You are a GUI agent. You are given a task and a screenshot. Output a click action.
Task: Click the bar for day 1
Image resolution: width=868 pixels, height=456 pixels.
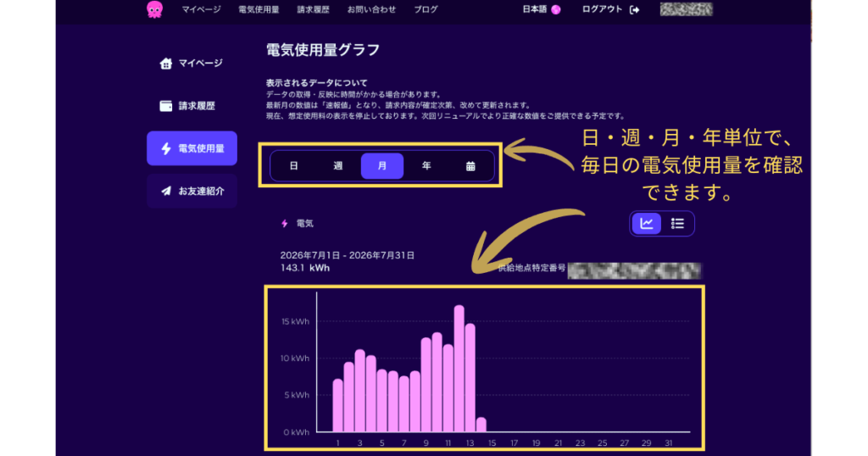(337, 405)
